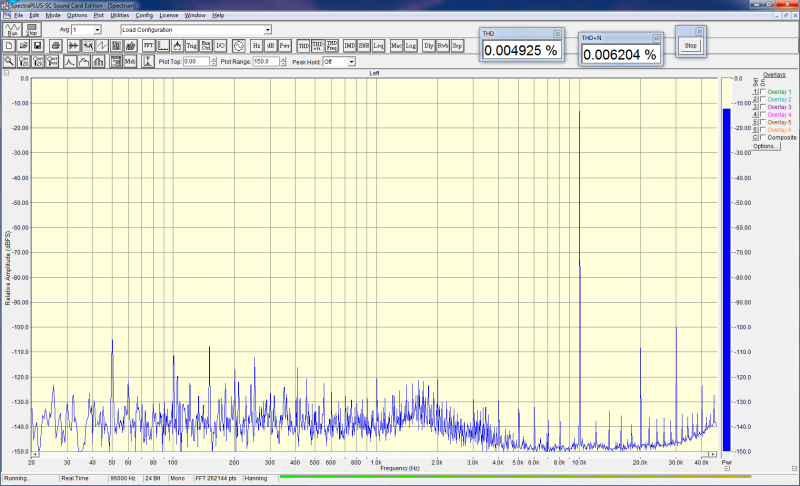Open the Plot menu
The width and height of the screenshot is (800, 486).
[98, 15]
